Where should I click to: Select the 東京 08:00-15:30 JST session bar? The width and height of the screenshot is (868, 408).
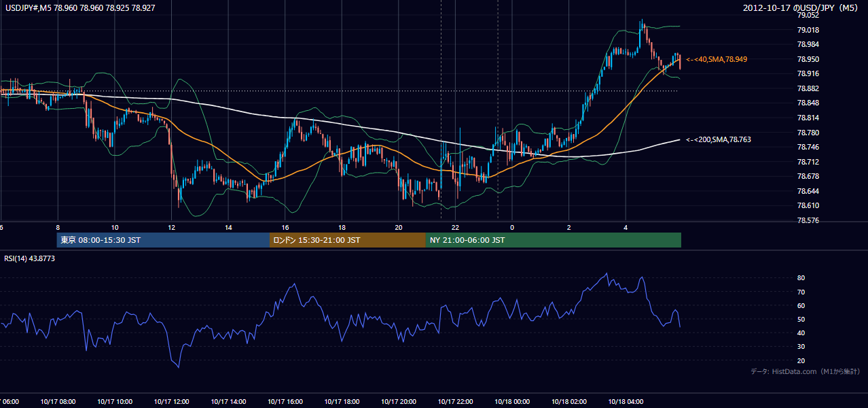163,240
